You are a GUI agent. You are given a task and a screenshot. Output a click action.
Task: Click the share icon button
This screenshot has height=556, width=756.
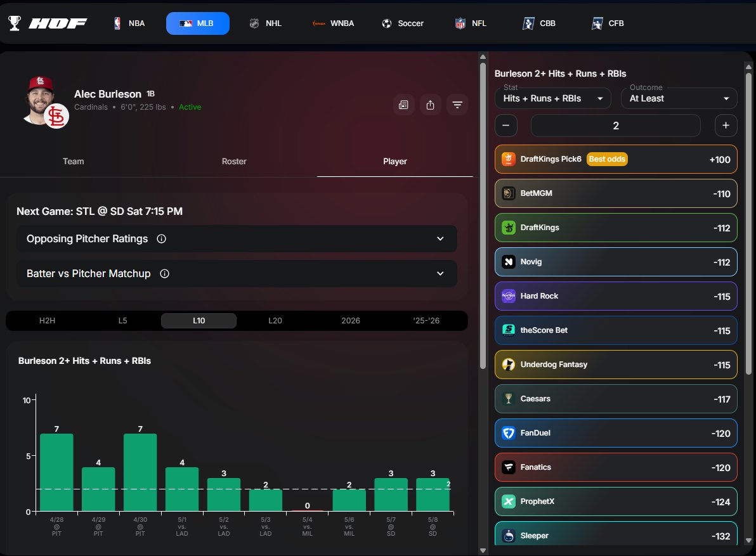click(x=431, y=105)
